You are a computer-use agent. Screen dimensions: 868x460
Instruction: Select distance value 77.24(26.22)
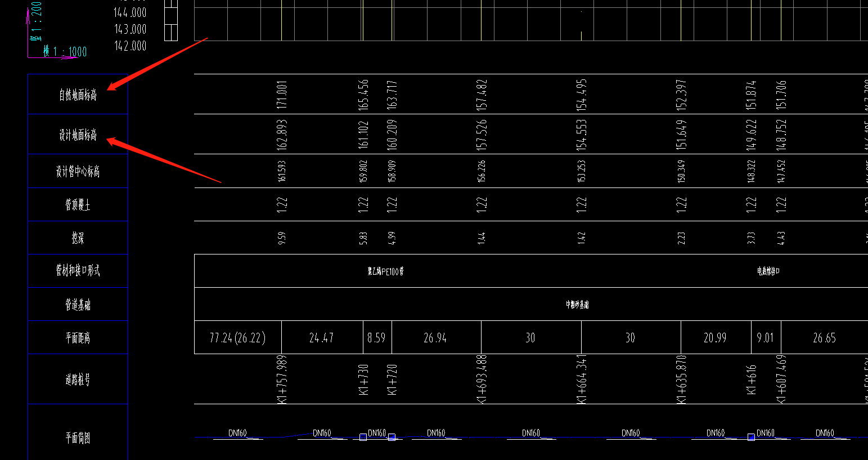pyautogui.click(x=237, y=338)
